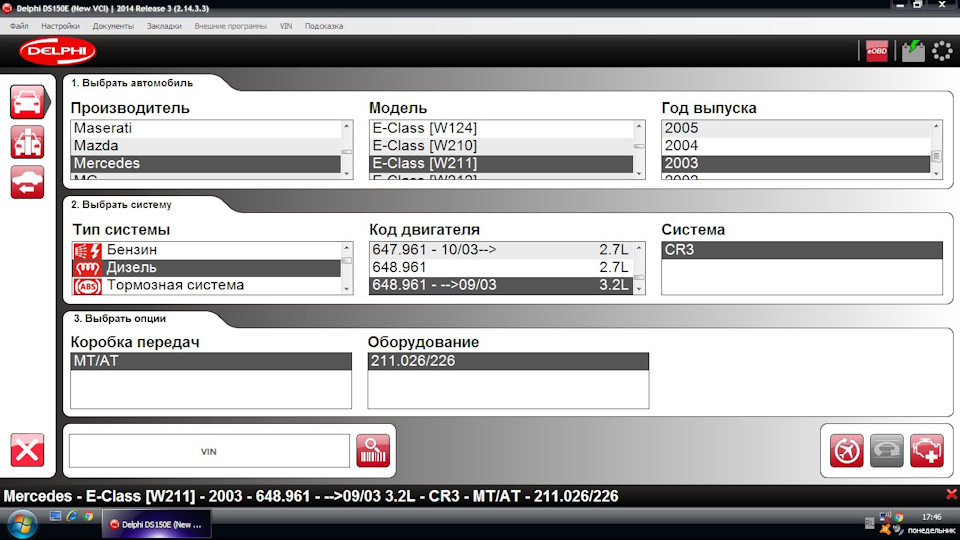The height and width of the screenshot is (540, 960).
Task: Select Дизель system type
Action: [206, 268]
